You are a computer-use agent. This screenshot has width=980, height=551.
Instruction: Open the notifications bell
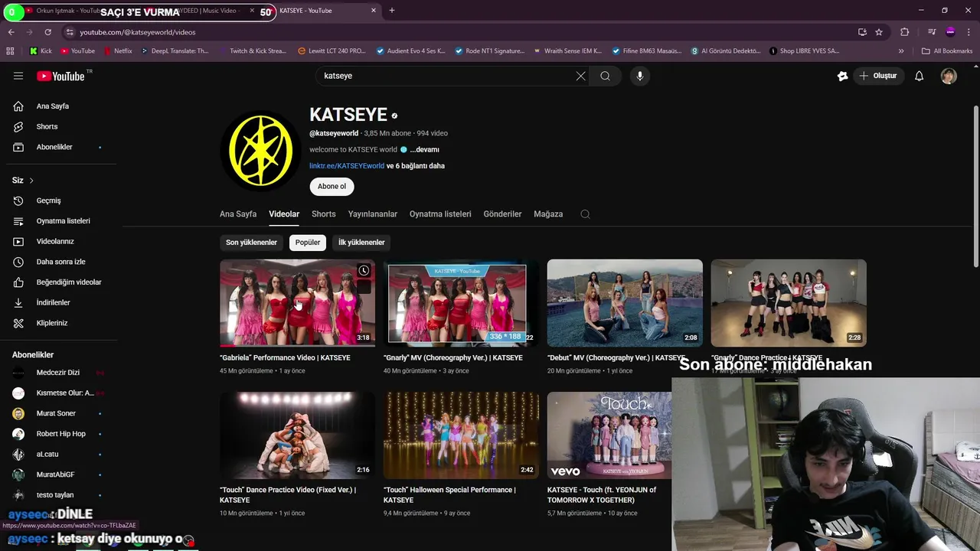(x=920, y=76)
